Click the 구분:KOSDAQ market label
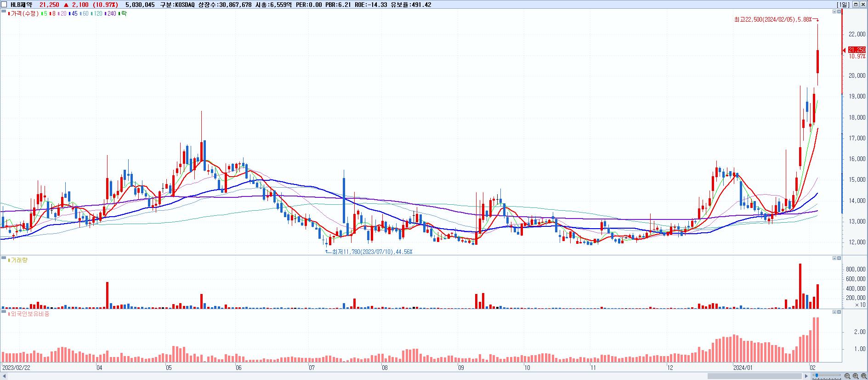 [x=177, y=5]
